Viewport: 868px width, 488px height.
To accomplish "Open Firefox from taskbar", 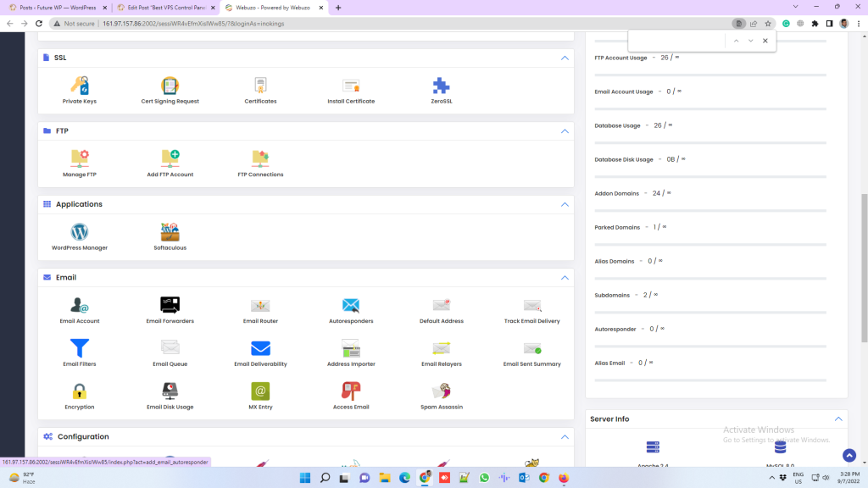I will (x=564, y=478).
